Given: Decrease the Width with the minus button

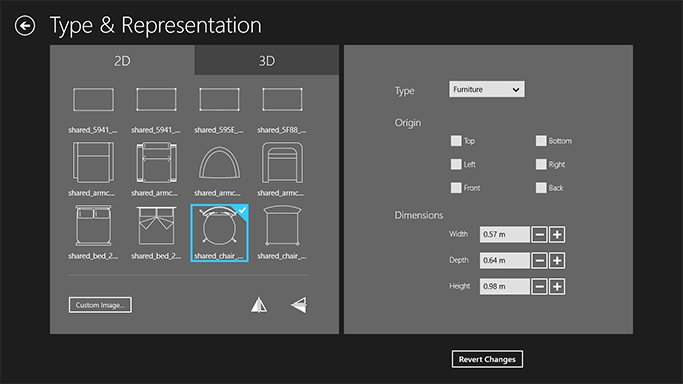Looking at the screenshot, I should (539, 235).
